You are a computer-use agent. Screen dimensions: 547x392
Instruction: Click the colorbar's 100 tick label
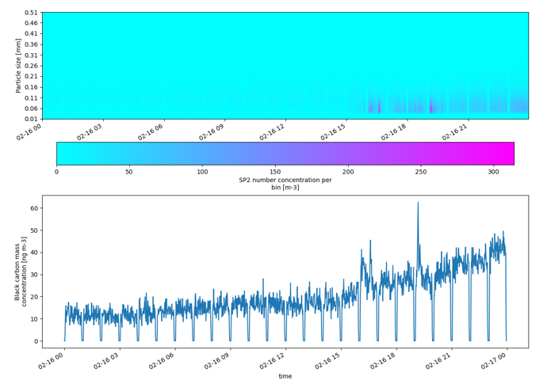point(202,172)
